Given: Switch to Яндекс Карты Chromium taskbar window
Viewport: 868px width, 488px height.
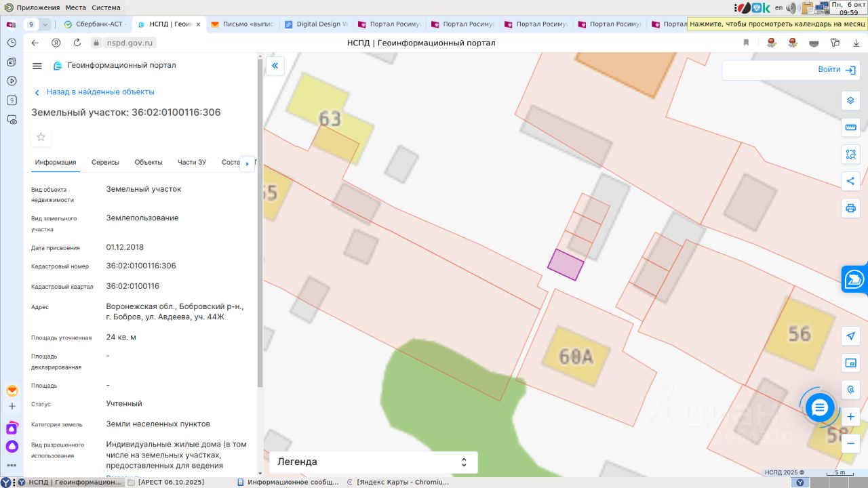Looking at the screenshot, I should tap(397, 483).
